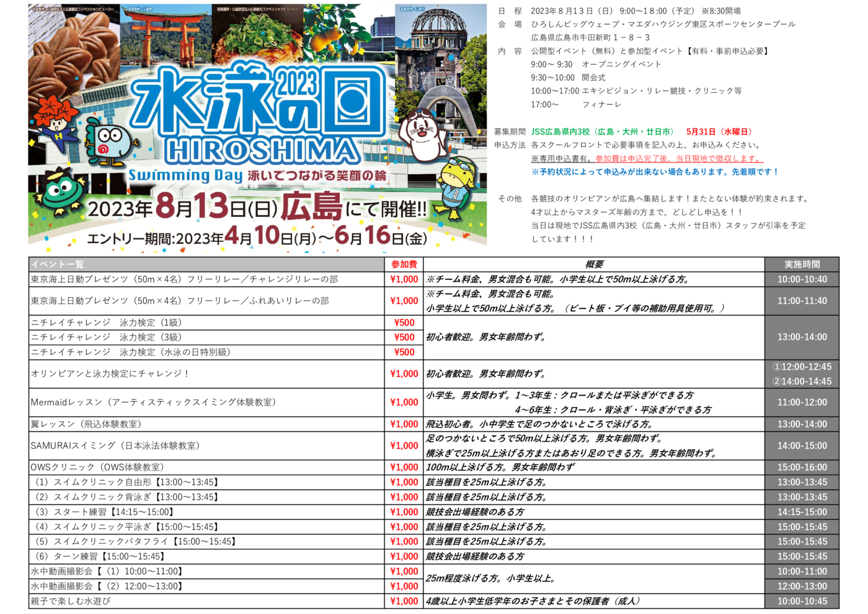Click the venue name ひろしんビッグウェーブ line
This screenshot has height=614, width=868.
(663, 24)
